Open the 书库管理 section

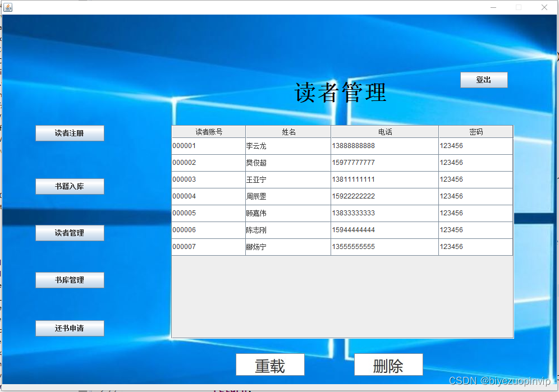tap(70, 280)
